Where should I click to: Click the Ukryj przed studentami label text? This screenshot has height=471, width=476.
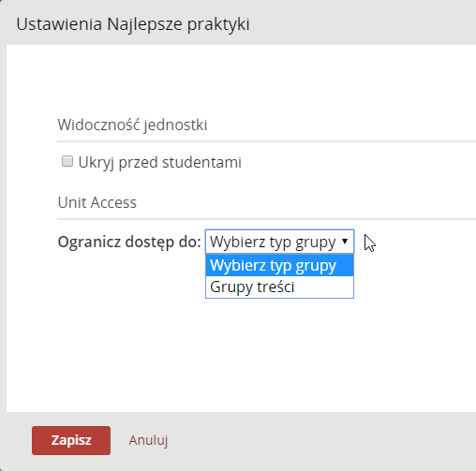point(160,162)
